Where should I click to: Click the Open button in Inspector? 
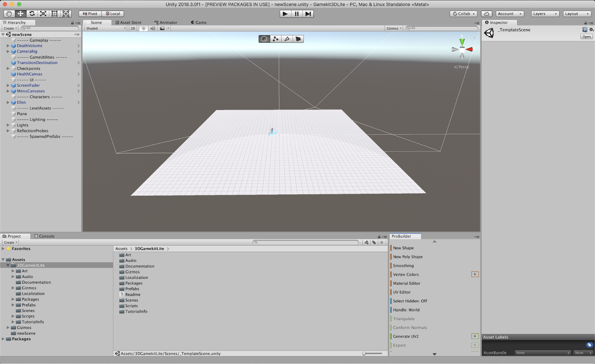coord(586,37)
